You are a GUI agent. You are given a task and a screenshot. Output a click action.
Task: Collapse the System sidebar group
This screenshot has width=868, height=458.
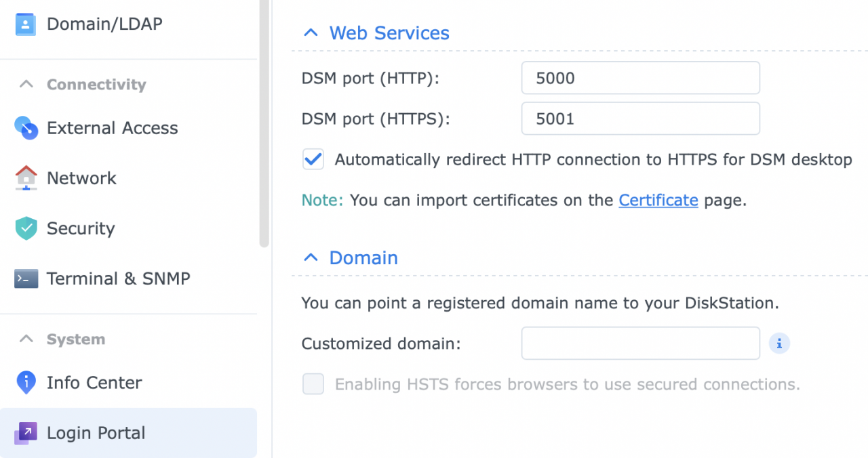click(x=26, y=339)
